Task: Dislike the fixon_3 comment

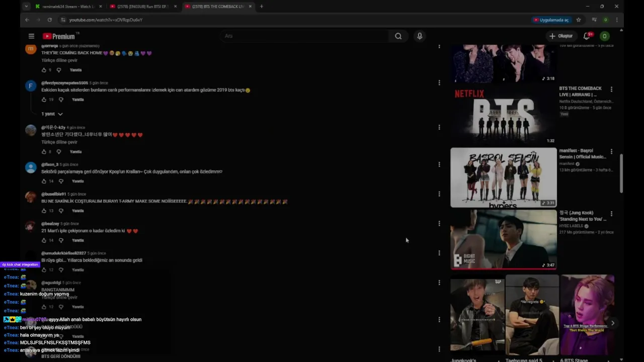Action: [x=61, y=181]
